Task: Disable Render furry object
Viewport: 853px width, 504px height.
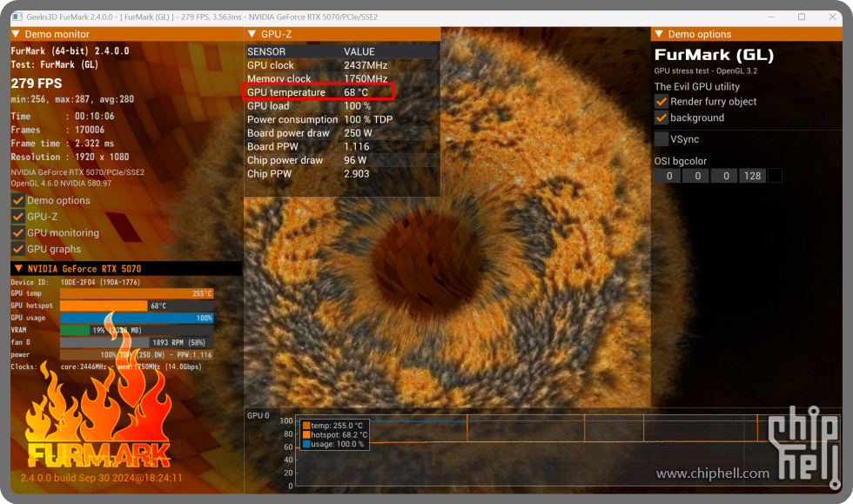Action: click(x=661, y=102)
